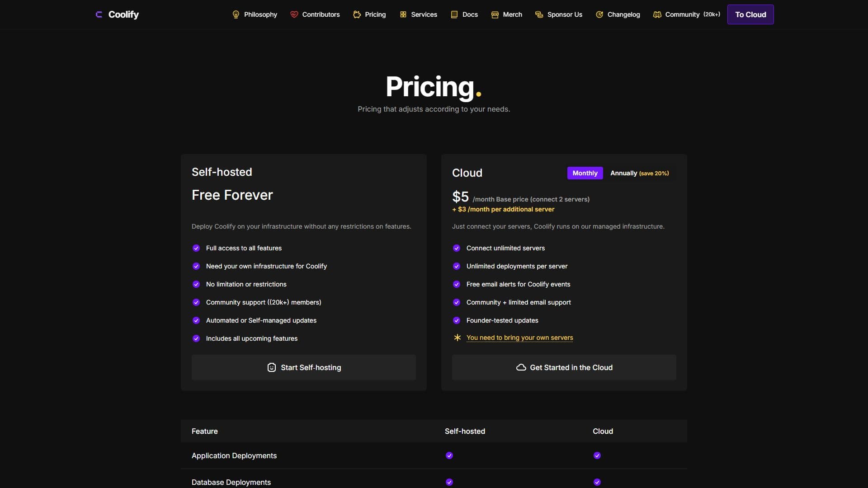Click the + $3 /month per additional server text
Screen dimensions: 868x488
pyautogui.click(x=503, y=209)
